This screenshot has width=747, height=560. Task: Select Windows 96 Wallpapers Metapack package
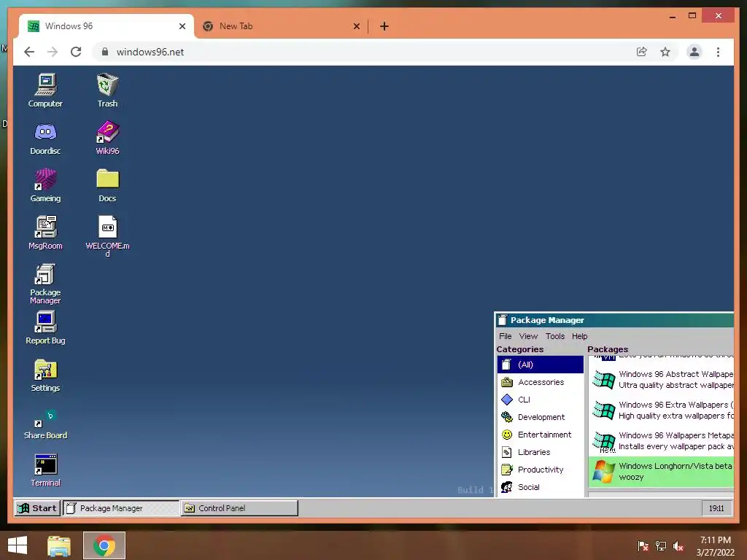pos(661,441)
